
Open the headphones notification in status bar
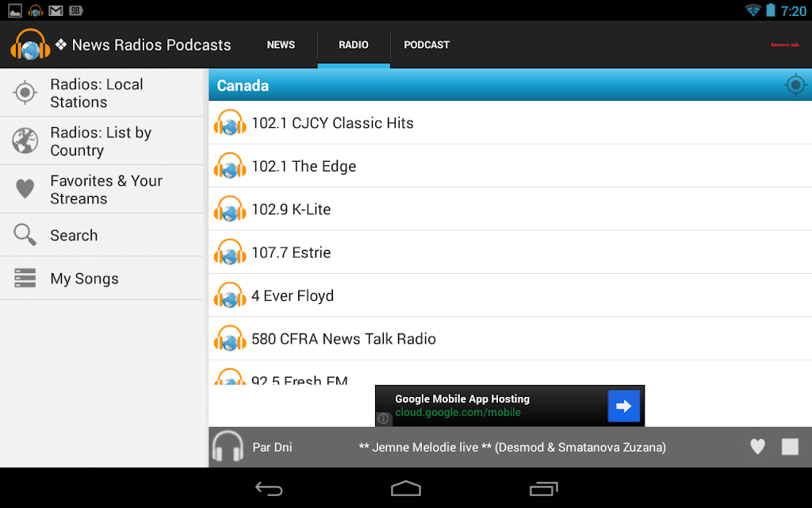[35, 10]
